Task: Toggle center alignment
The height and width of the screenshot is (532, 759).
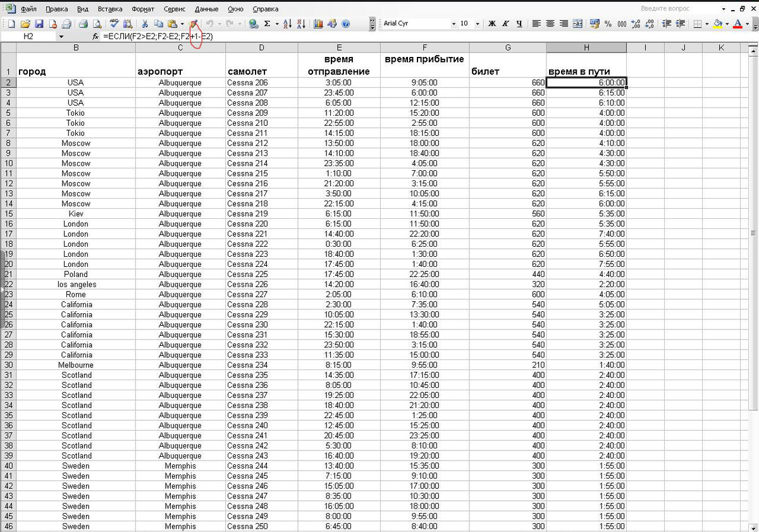Action: [x=550, y=23]
